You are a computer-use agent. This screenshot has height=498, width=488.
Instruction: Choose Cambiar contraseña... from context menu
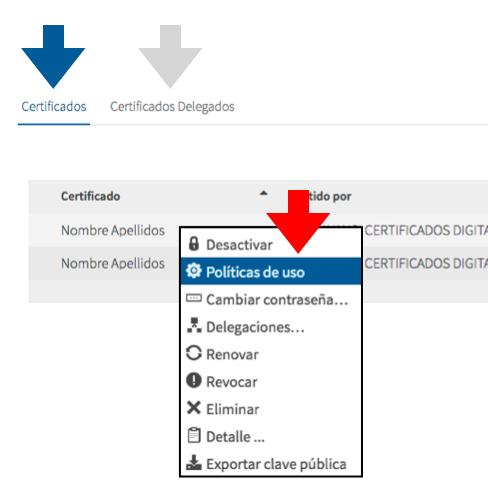click(271, 299)
